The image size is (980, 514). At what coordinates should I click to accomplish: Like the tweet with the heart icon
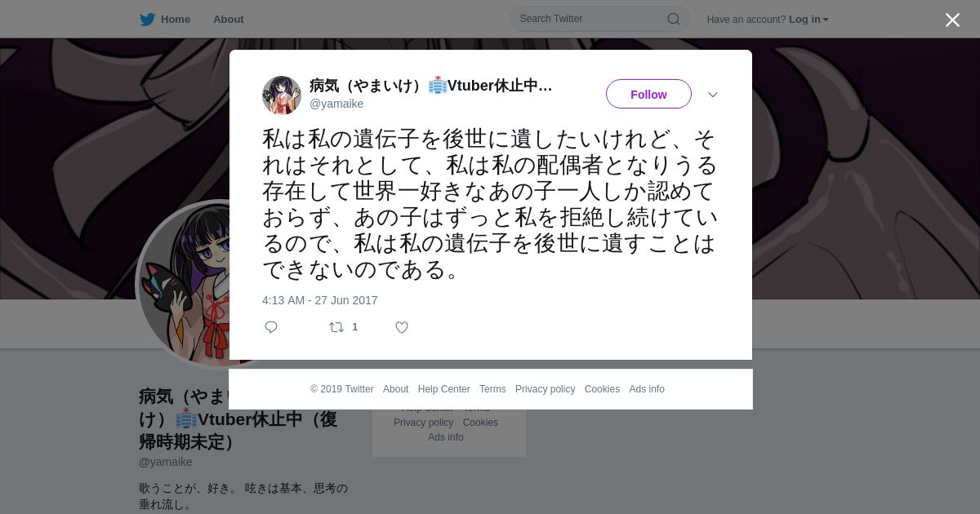[x=402, y=327]
